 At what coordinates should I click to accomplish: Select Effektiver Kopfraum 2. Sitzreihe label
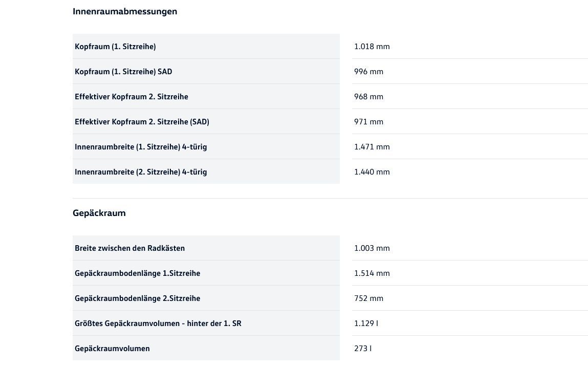coord(132,97)
